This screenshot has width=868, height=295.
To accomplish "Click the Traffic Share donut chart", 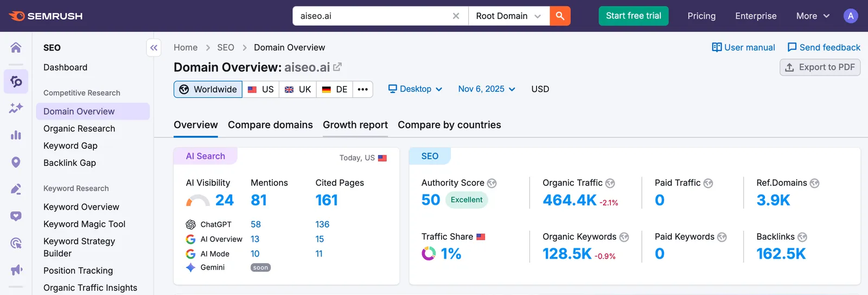I will coord(429,254).
